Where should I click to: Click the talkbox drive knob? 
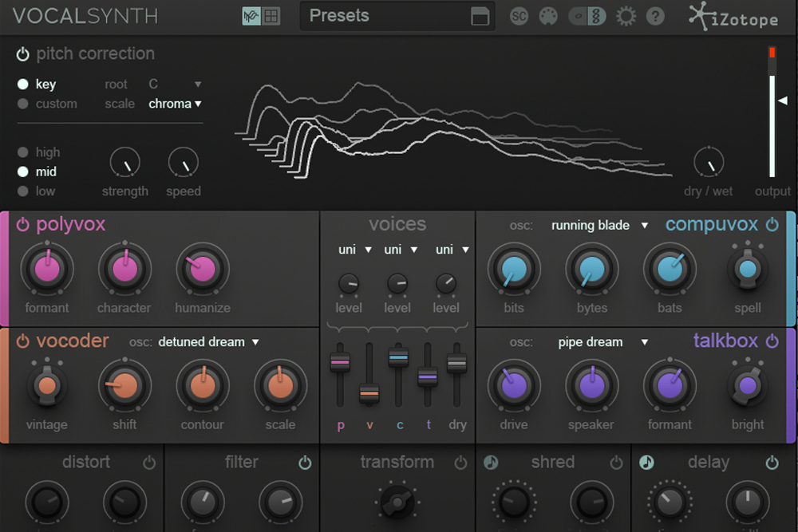pyautogui.click(x=513, y=385)
